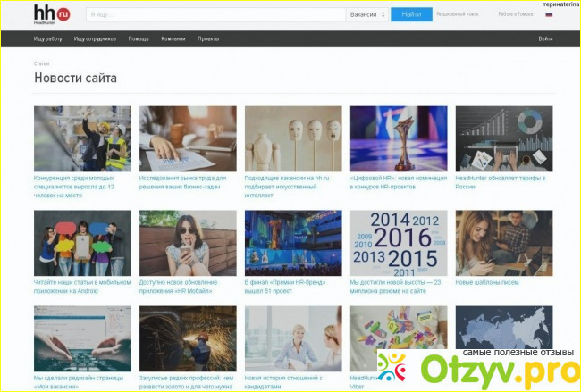Open the Вакансии search type dropdown

click(367, 14)
